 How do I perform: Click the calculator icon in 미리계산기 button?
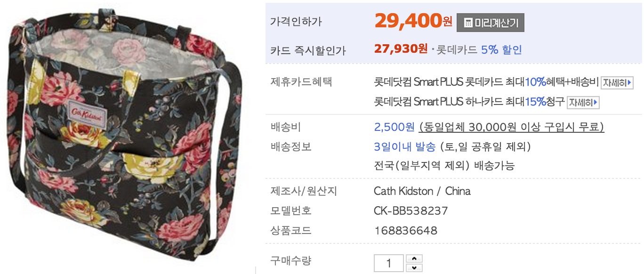click(468, 23)
